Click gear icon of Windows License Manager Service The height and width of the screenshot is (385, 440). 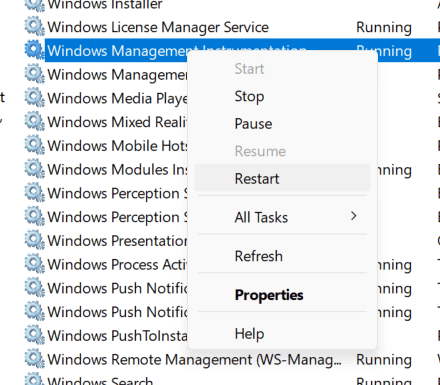pos(34,27)
